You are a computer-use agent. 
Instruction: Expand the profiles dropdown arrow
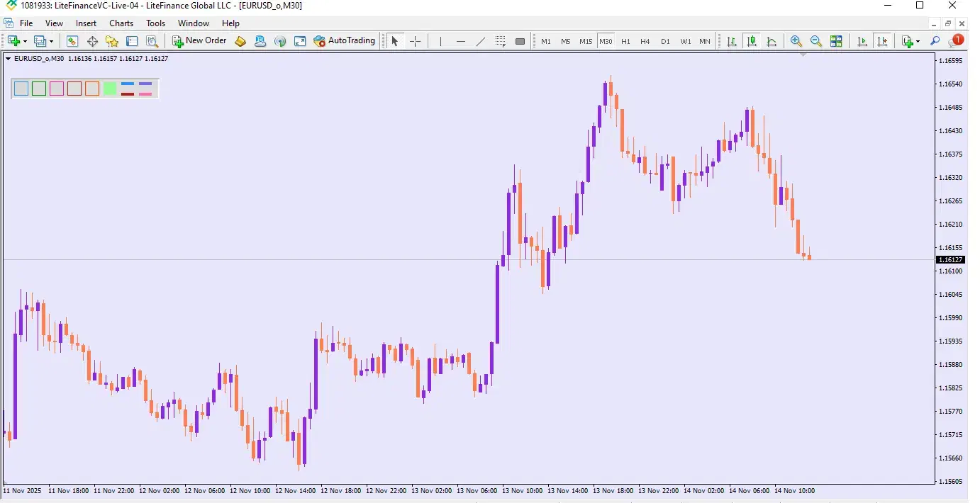click(x=51, y=41)
